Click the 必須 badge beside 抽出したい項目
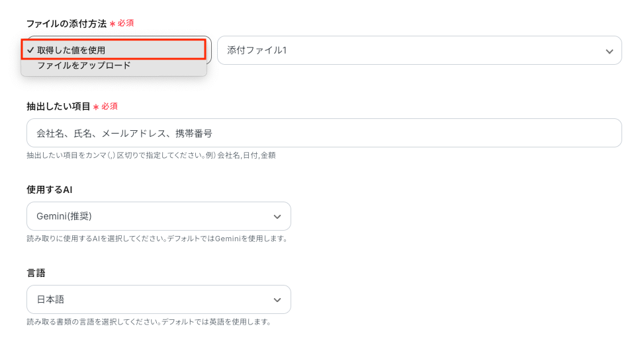 click(x=109, y=106)
